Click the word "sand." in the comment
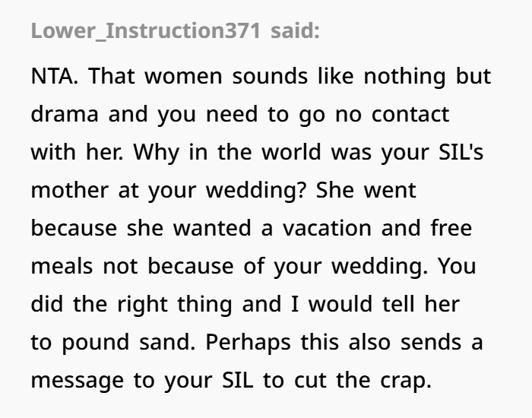The width and height of the screenshot is (532, 418). [x=167, y=342]
